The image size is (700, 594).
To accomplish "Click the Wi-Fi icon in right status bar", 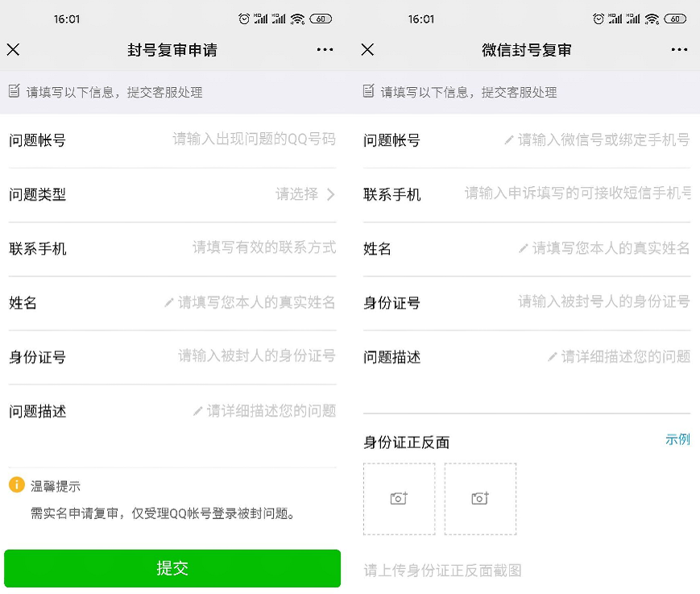I will click(652, 19).
